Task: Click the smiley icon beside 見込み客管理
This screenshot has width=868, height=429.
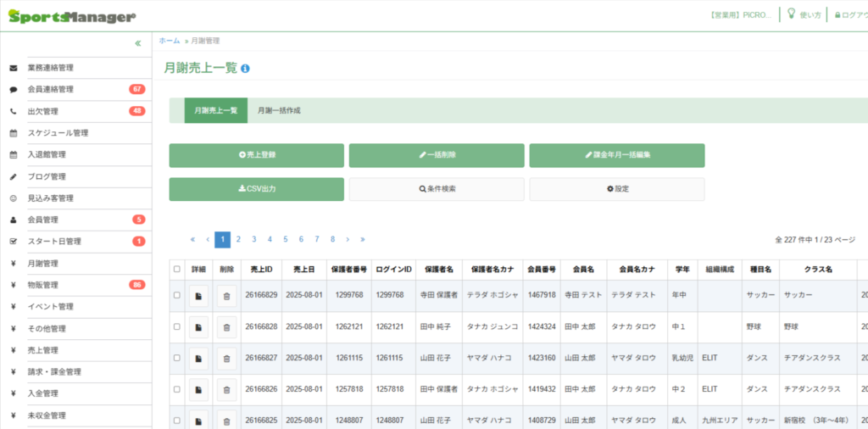Action: point(14,198)
